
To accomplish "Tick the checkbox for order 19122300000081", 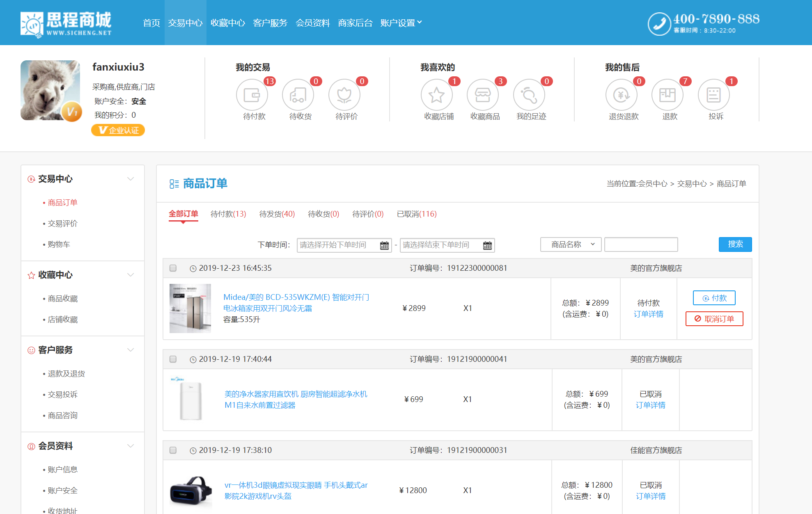I will (x=173, y=268).
